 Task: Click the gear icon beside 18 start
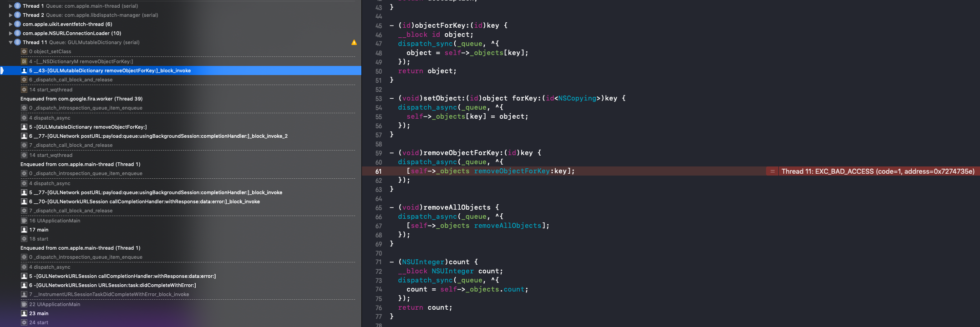click(x=24, y=239)
